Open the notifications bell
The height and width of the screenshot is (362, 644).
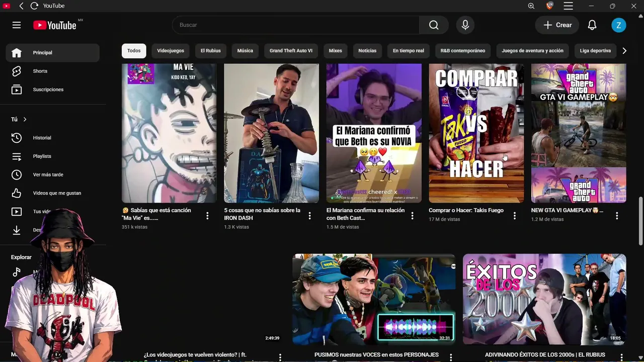click(x=592, y=25)
